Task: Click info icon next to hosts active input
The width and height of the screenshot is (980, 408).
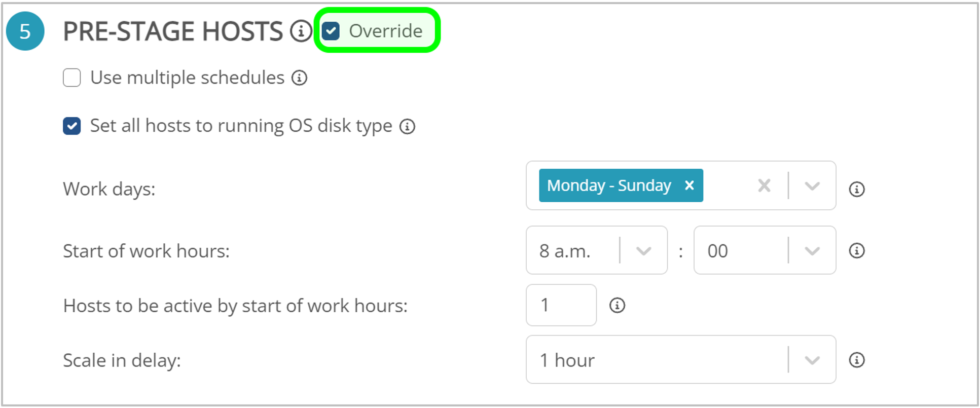Action: 616,305
